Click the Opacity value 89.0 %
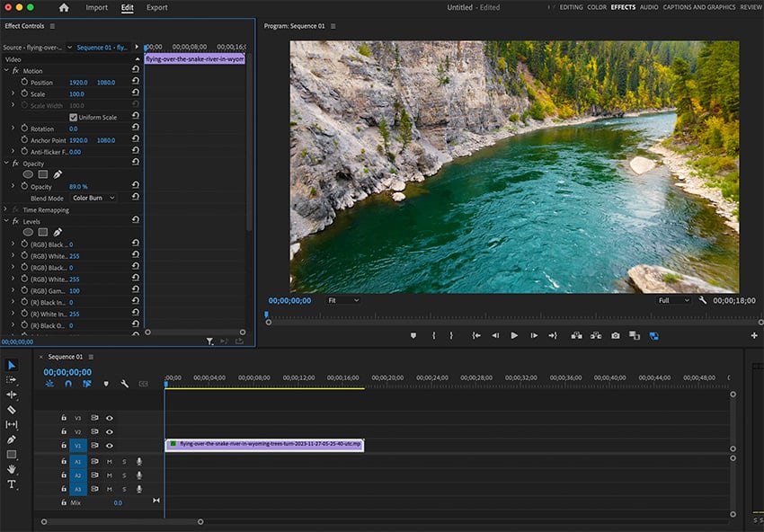Image resolution: width=764 pixels, height=532 pixels. click(x=78, y=187)
